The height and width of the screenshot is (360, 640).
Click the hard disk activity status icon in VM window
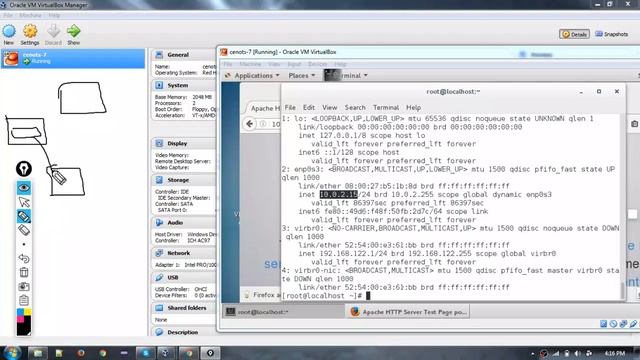[604, 324]
